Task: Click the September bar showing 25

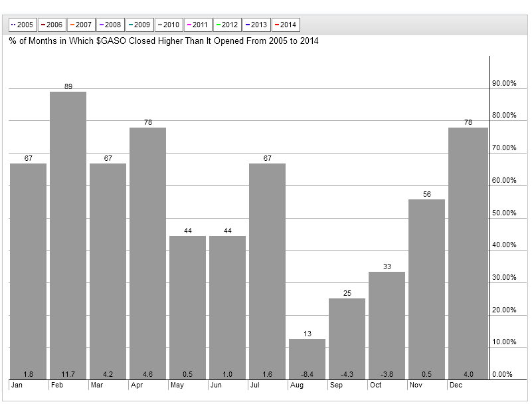Action: [347, 339]
